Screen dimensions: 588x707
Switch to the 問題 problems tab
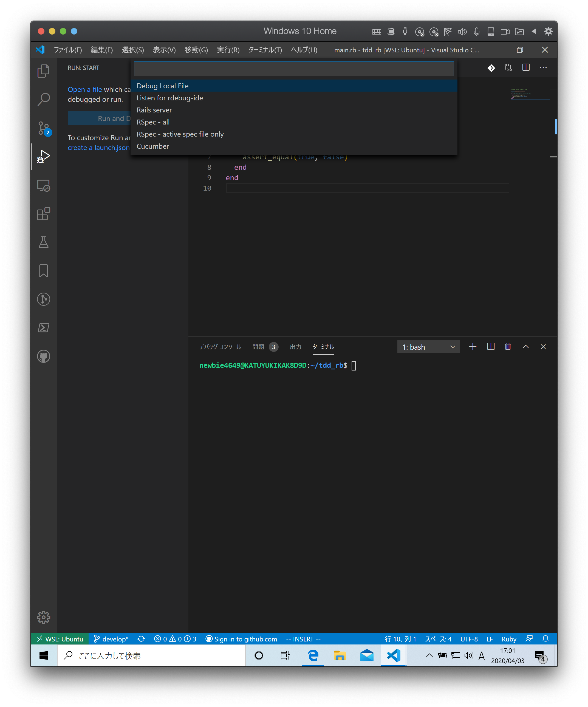point(258,347)
